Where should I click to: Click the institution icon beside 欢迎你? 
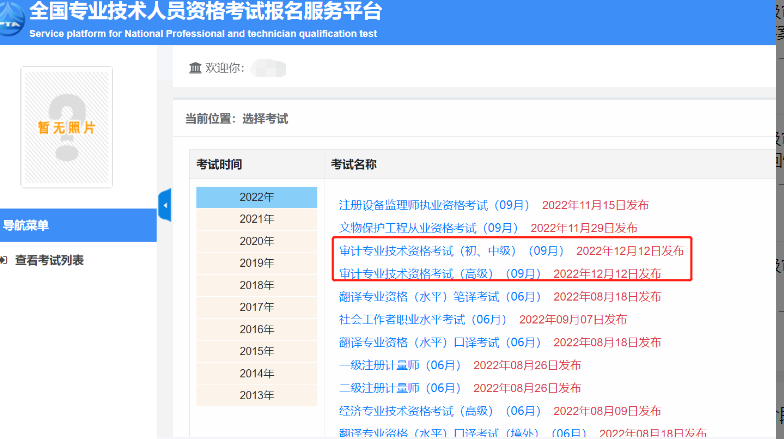(x=195, y=67)
